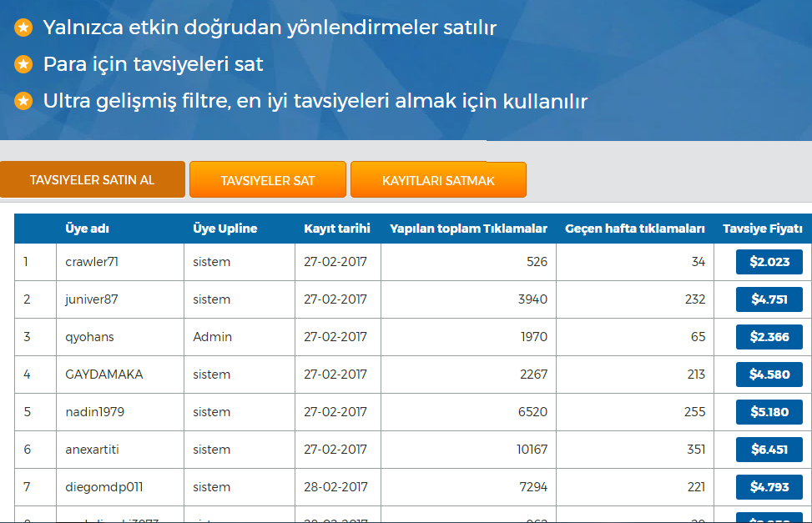Purchase GAYDAMAKA referral at $4.580
This screenshot has height=523, width=812.
click(x=769, y=375)
